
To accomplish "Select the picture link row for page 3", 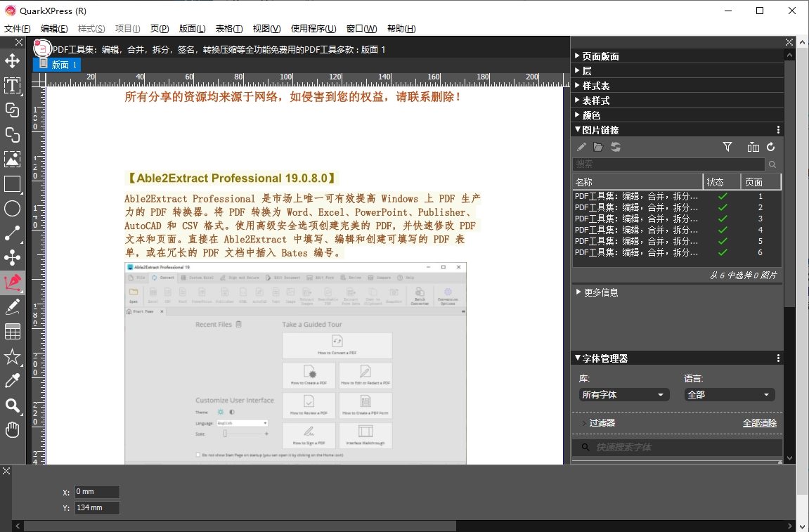I will 677,219.
